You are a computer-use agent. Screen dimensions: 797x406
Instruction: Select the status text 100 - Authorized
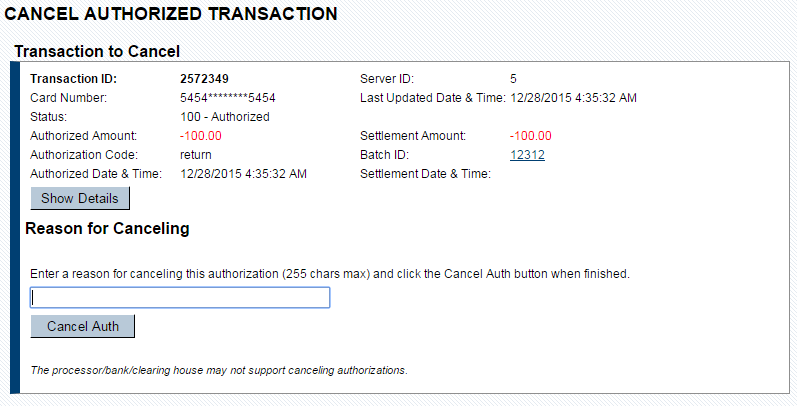(225, 117)
